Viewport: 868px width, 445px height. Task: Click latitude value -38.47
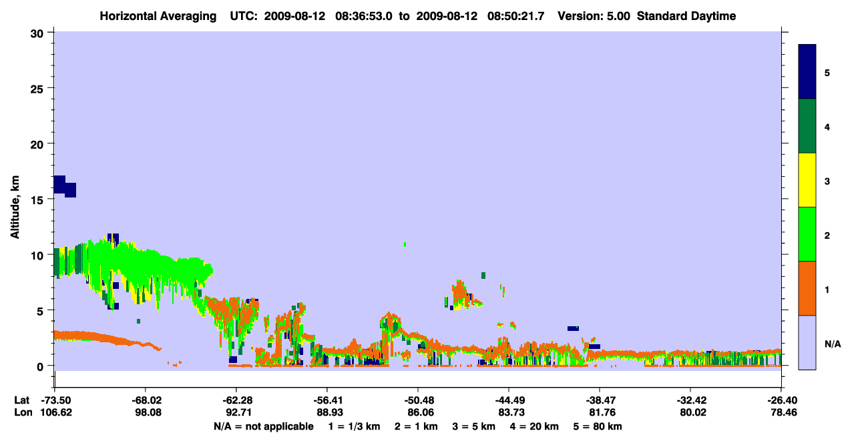[599, 400]
